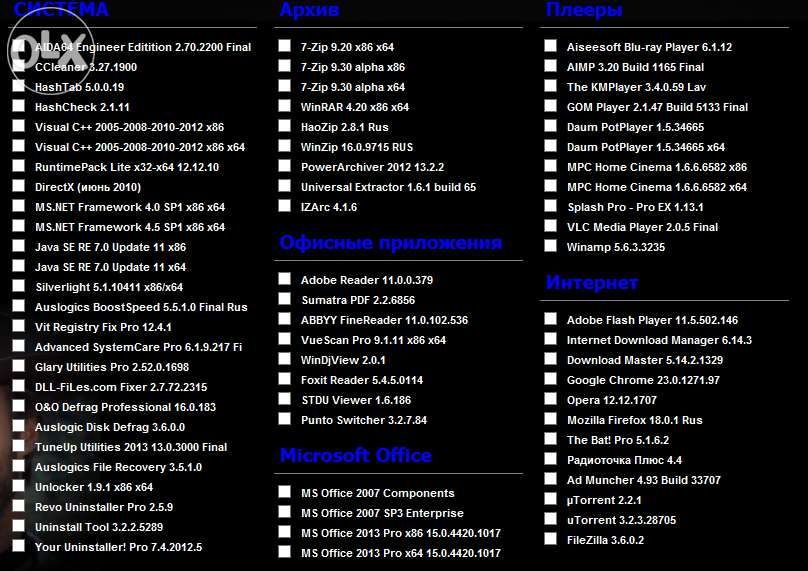The width and height of the screenshot is (808, 571).
Task: Enable DLL-FiLes.com Fixer checkbox
Action: 19,386
